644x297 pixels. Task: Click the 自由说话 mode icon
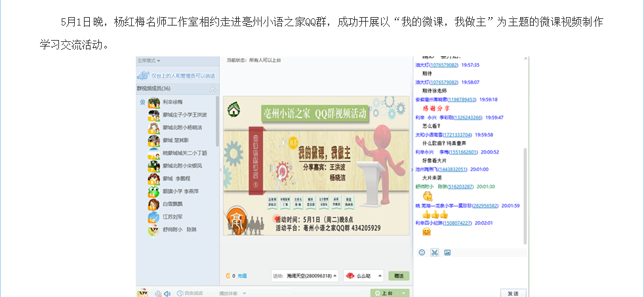click(180, 293)
